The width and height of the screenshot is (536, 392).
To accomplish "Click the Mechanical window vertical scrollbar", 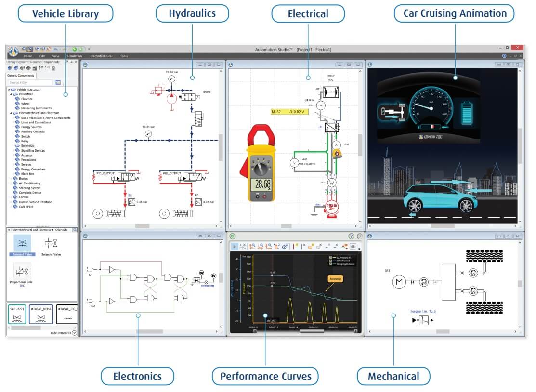I will 520,285.
